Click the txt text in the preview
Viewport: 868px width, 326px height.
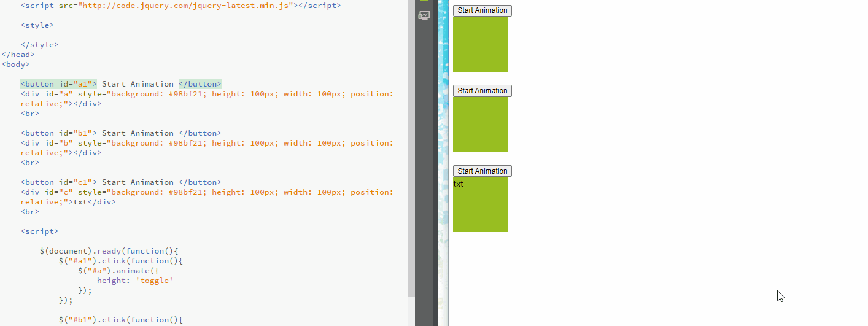(458, 184)
